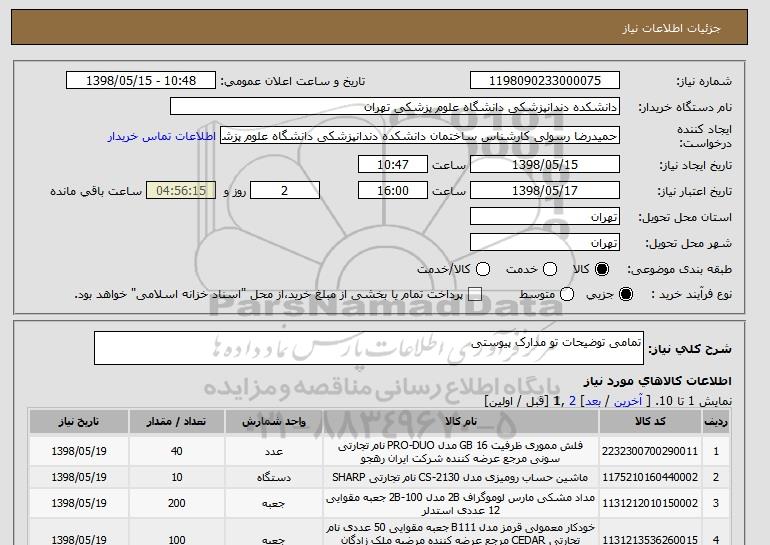
Task: Click the 2B pencil item name
Action: click(x=461, y=504)
